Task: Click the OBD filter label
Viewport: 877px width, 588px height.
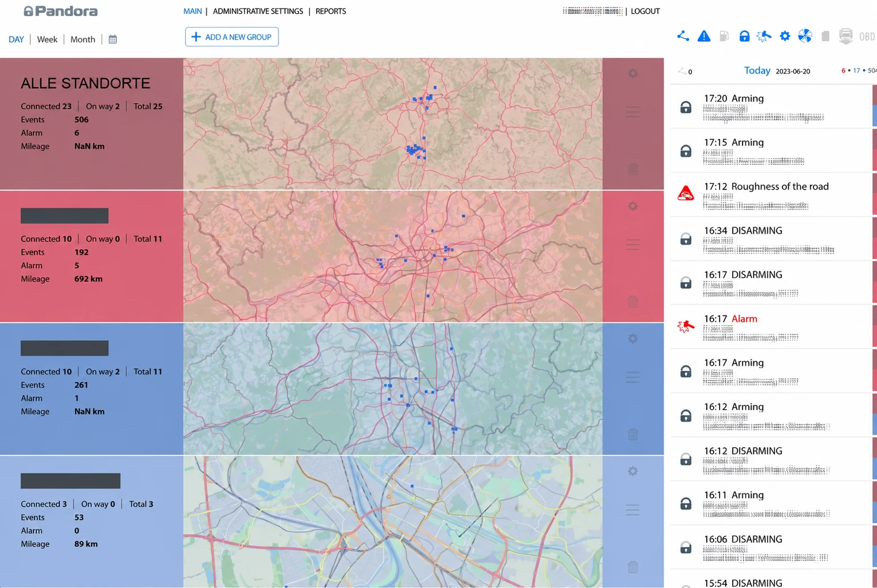Action: click(x=867, y=37)
